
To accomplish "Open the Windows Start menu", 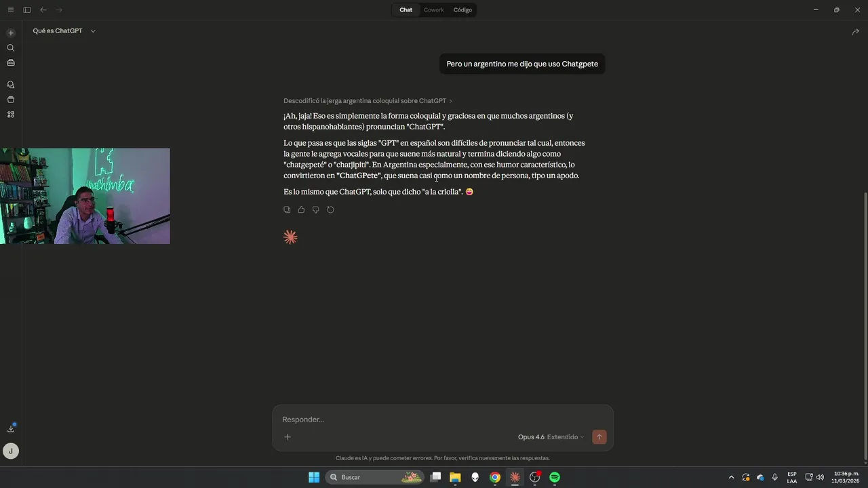I will (x=314, y=477).
